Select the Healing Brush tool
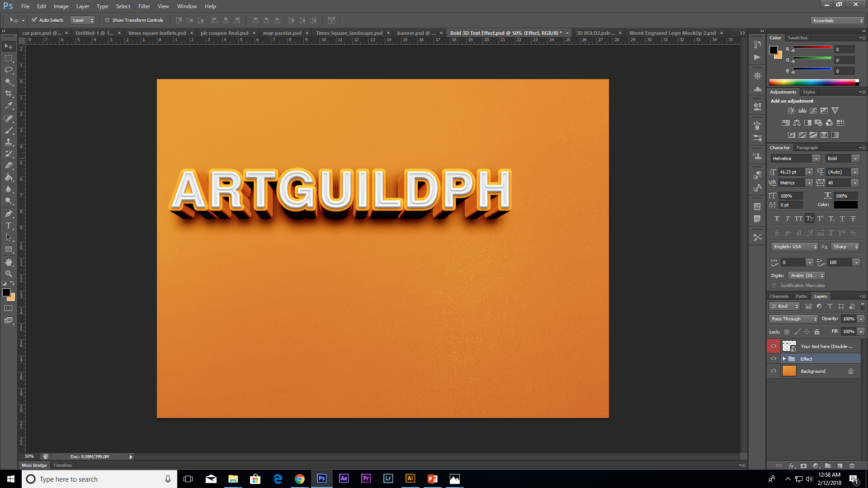 (x=9, y=118)
